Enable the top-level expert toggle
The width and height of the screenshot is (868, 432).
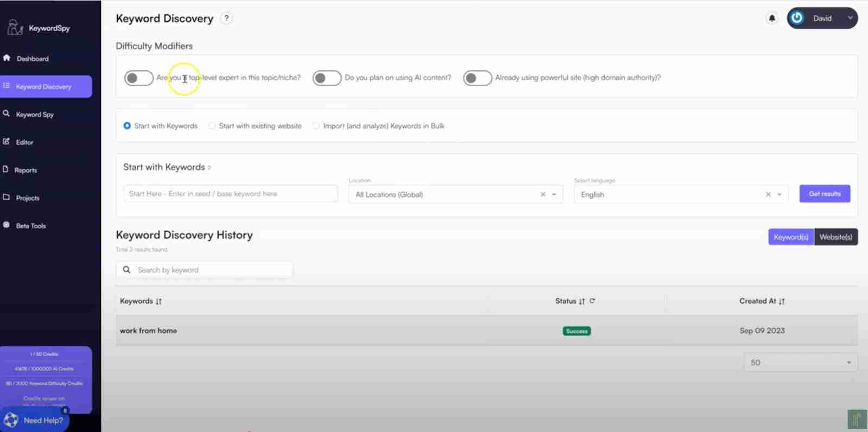(139, 78)
